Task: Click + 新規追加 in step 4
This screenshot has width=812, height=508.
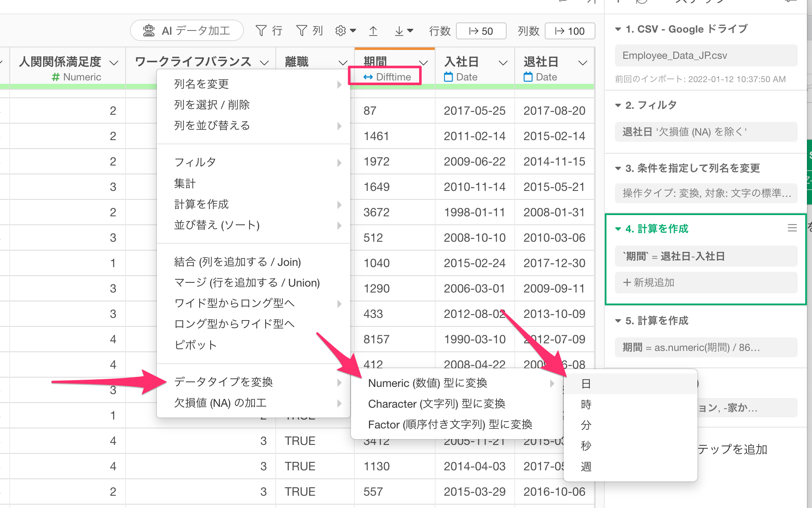Action: 706,282
